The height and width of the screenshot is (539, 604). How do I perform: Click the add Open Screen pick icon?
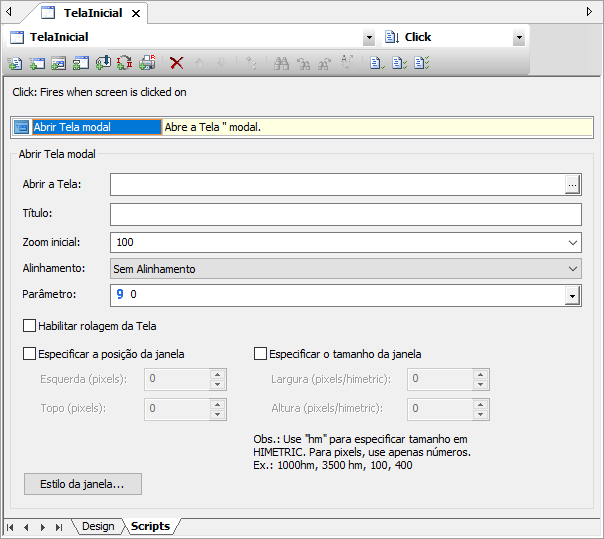tap(37, 63)
